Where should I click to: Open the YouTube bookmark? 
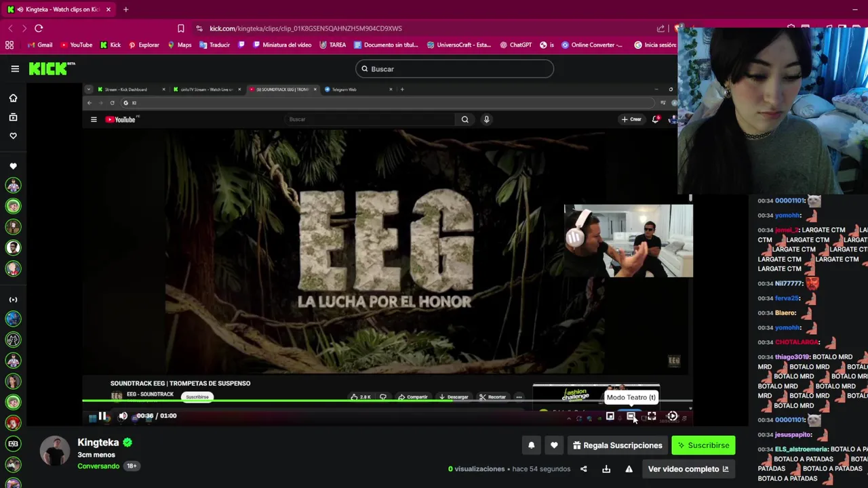click(76, 45)
